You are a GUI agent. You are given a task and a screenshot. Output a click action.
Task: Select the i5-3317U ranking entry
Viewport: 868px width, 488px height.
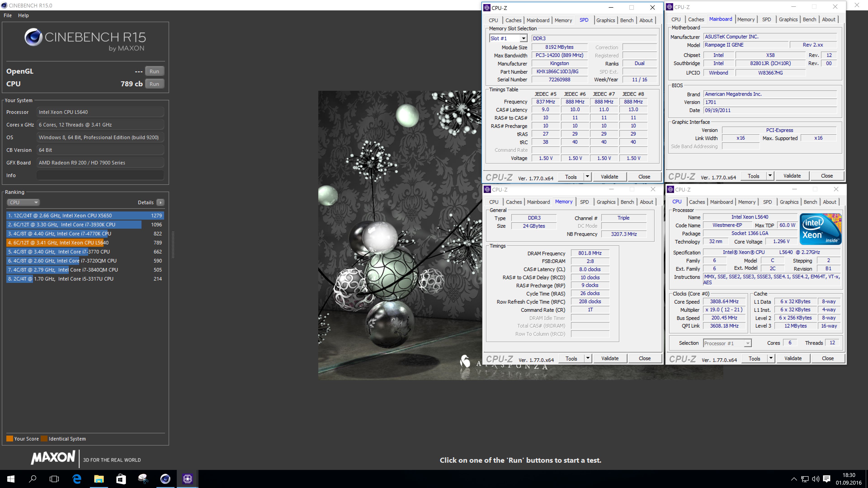click(85, 279)
